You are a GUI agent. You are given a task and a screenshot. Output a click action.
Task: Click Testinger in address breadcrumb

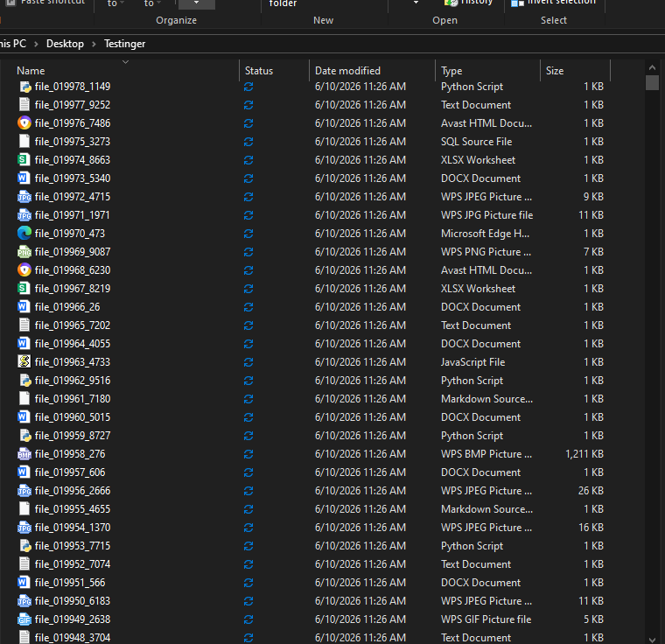pos(124,44)
